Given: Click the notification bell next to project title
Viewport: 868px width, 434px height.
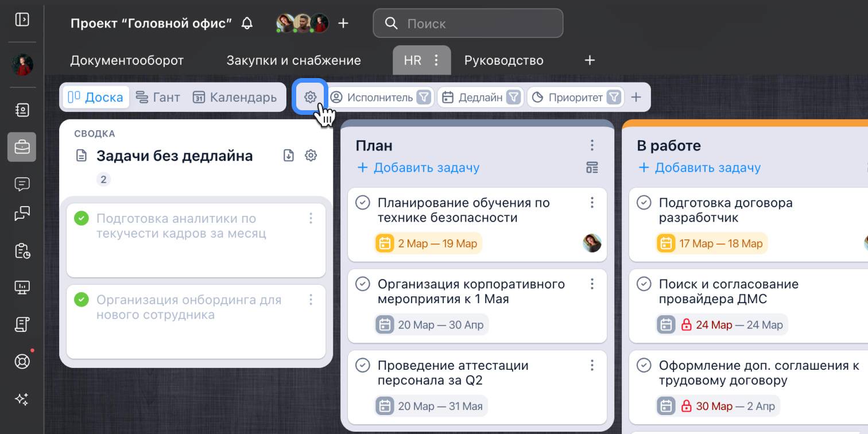Looking at the screenshot, I should [247, 24].
